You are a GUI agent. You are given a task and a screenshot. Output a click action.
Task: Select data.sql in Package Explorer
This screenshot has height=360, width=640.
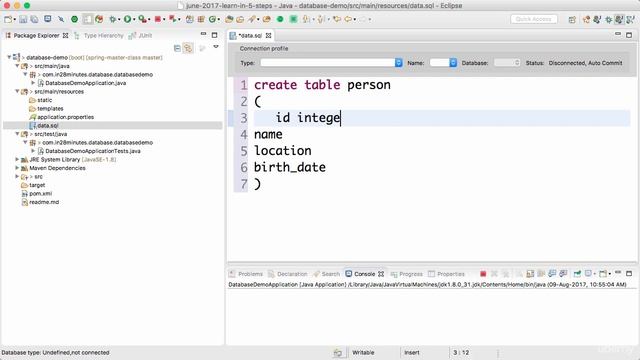(x=47, y=125)
